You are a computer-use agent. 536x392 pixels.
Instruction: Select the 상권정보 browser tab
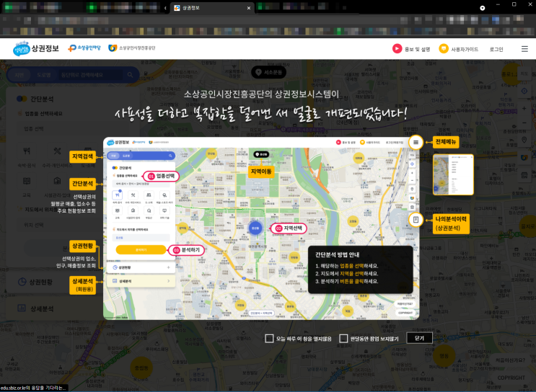click(212, 8)
